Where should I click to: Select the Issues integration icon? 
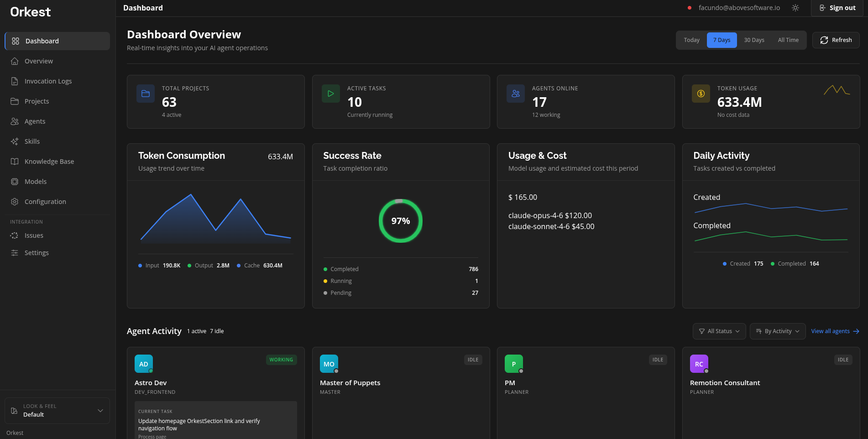tap(15, 235)
